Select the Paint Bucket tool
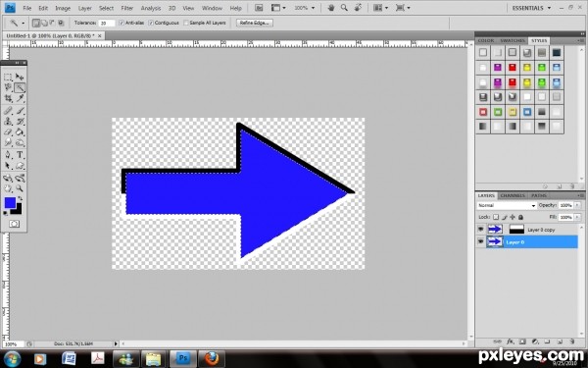588x368 pixels. pyautogui.click(x=20, y=132)
